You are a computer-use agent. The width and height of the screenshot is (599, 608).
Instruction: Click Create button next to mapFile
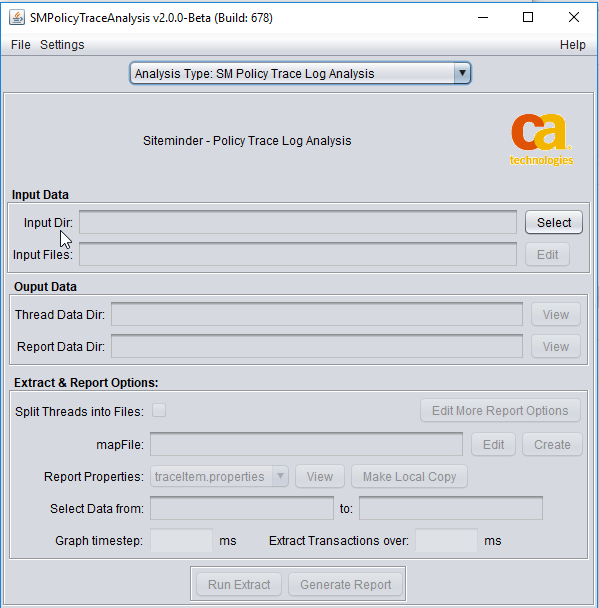552,444
